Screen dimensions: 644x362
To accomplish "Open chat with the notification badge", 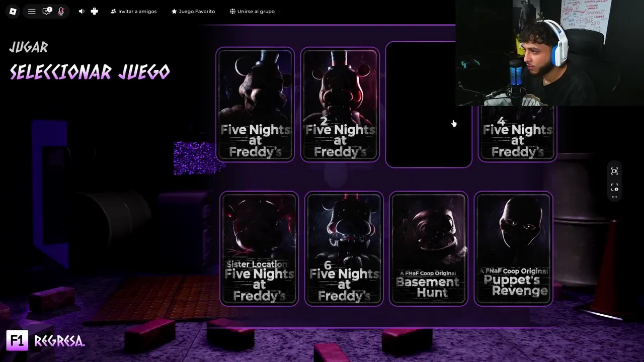I will [47, 11].
